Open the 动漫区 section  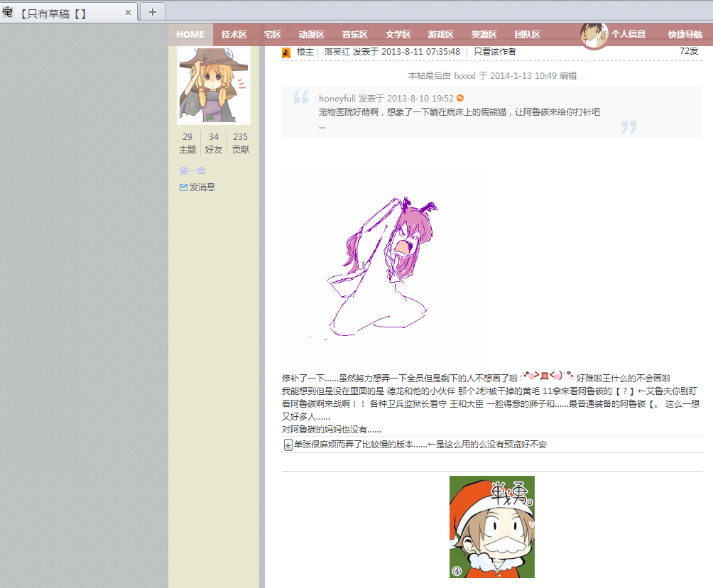click(311, 34)
